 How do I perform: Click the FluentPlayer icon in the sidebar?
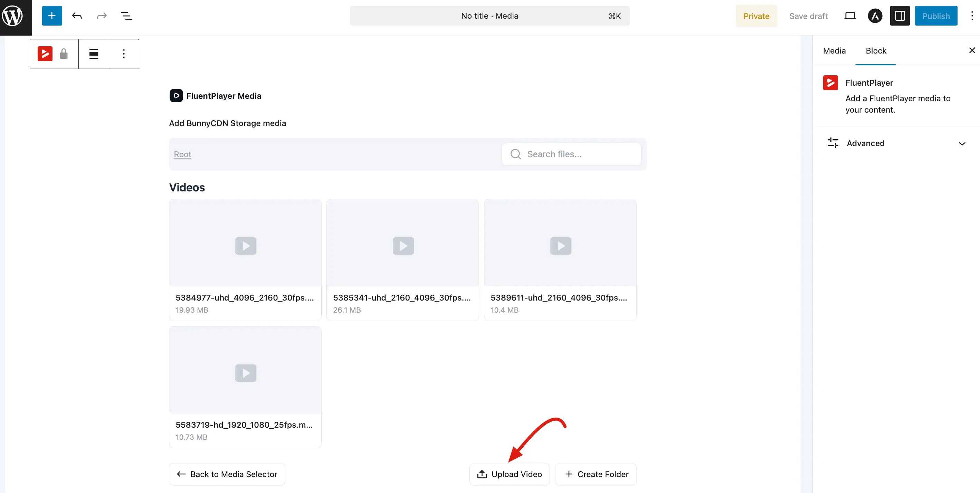(x=830, y=83)
